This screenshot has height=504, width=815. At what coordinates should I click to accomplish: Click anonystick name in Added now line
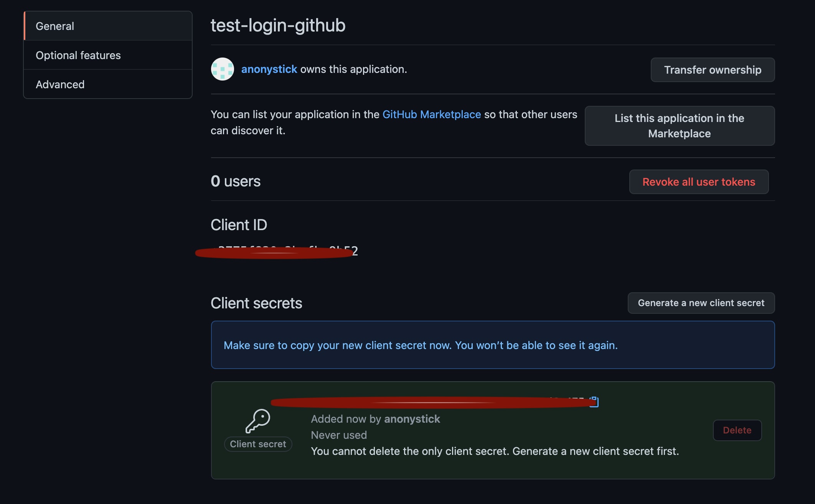click(x=412, y=419)
